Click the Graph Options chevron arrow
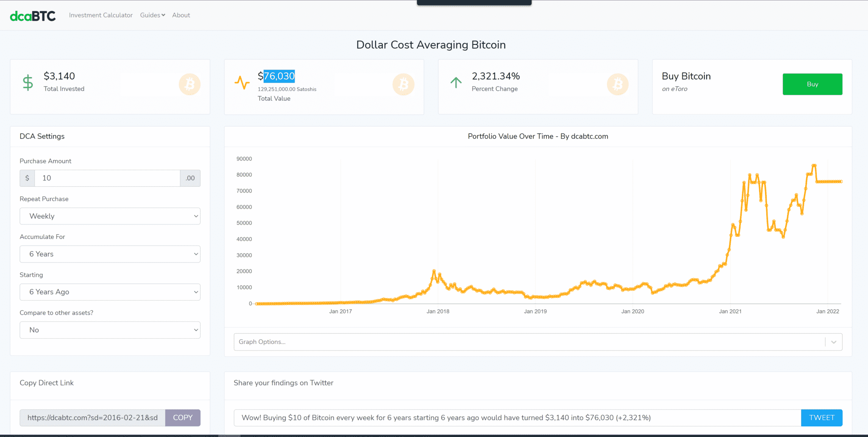The width and height of the screenshot is (868, 437). pos(834,342)
